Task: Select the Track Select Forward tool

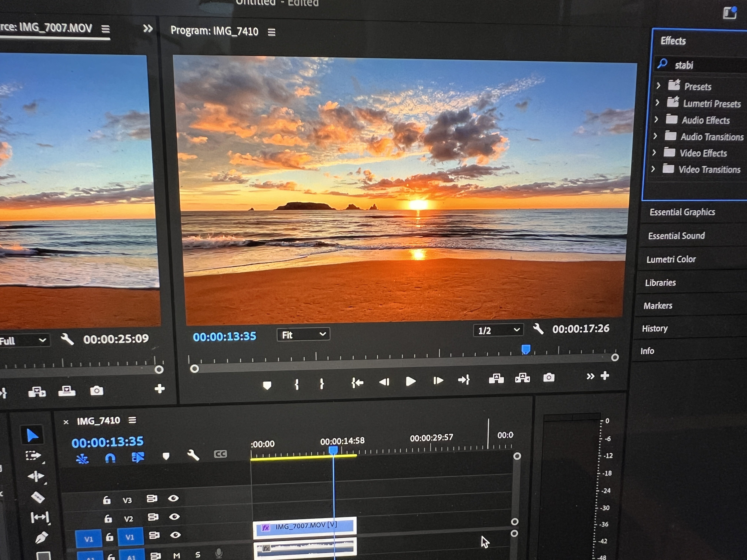Action: pos(33,456)
